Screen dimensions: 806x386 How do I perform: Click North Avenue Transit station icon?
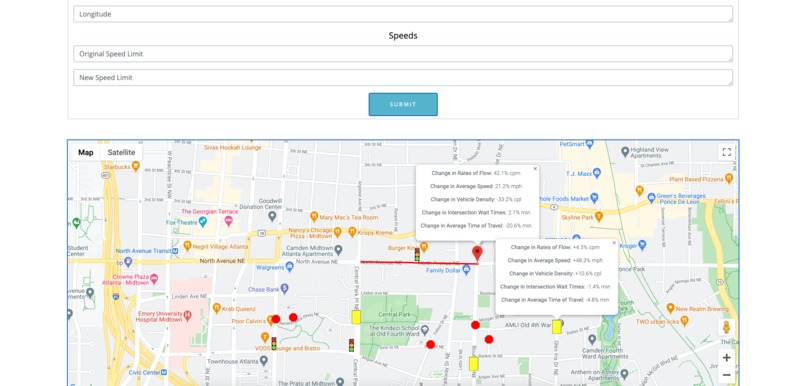(x=175, y=251)
